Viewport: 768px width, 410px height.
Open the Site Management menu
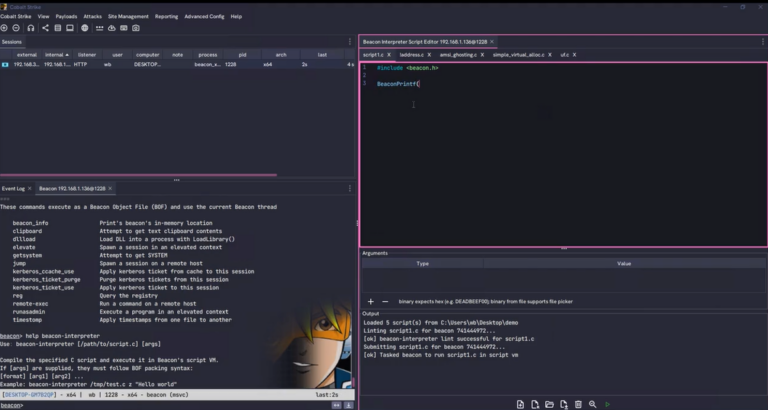[x=128, y=16]
